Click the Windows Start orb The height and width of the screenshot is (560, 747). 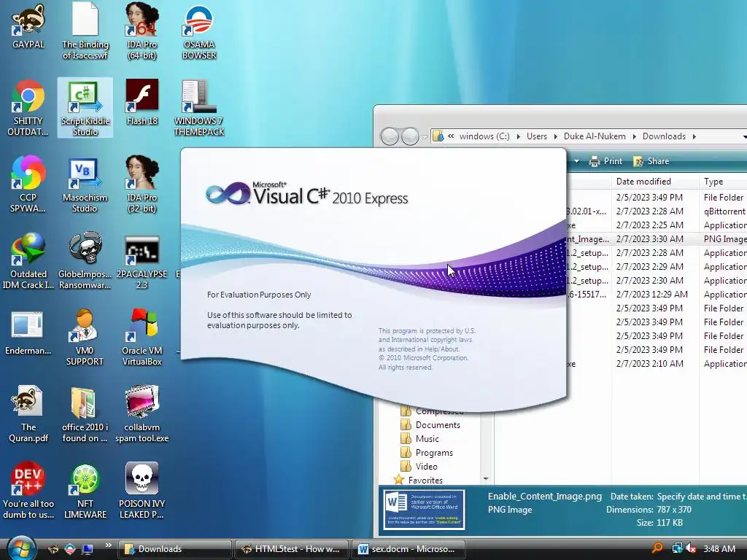21,548
